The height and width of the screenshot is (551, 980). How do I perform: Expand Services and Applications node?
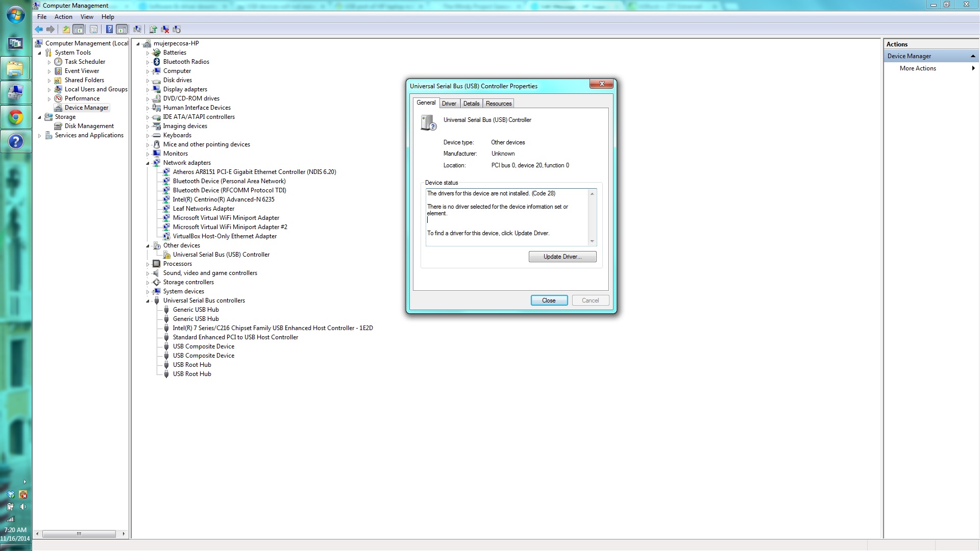40,136
